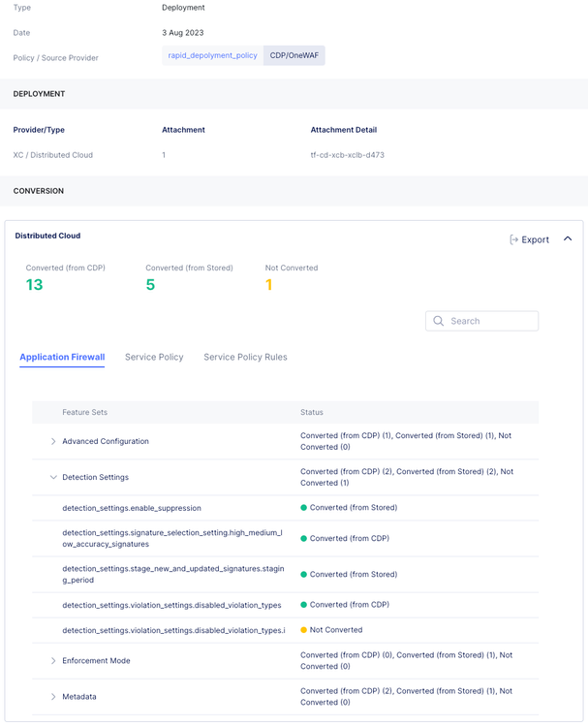Click the Converted (from Stored) count 5

click(150, 285)
